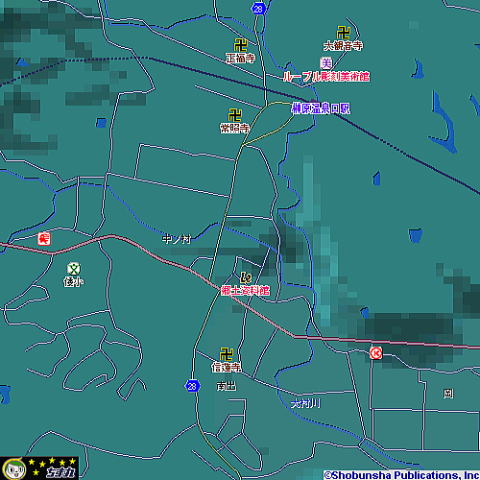Select the temple icon above 大観音寺
This screenshot has width=480, height=480.
click(343, 32)
